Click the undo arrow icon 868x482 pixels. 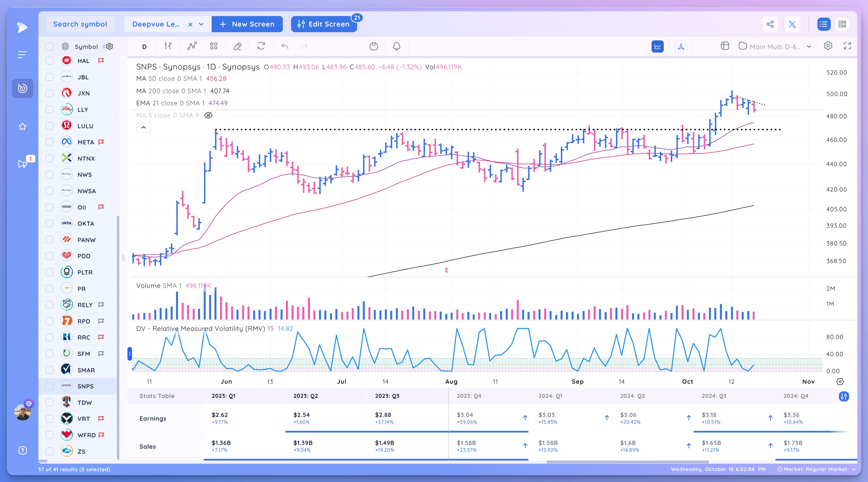[x=285, y=46]
